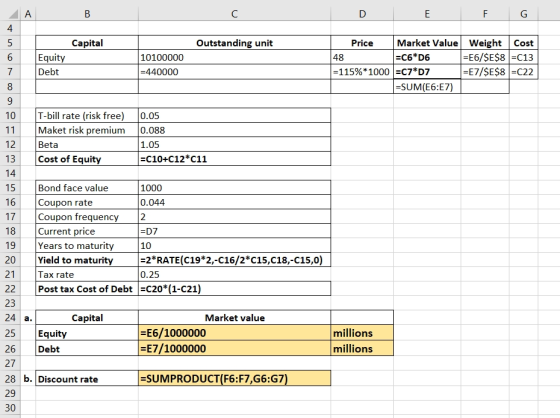Select row 28 header
560x418 pixels.
tap(10, 378)
